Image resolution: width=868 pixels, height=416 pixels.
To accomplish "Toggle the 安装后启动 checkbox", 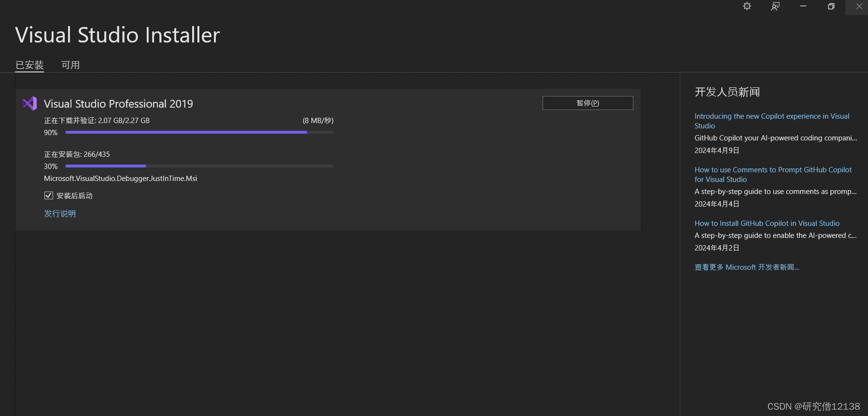I will [x=49, y=195].
